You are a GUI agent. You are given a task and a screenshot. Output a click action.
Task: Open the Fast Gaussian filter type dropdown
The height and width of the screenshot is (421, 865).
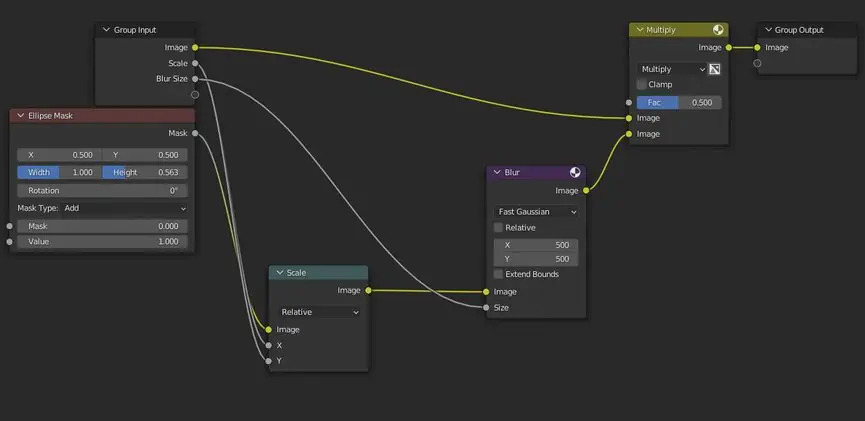click(536, 212)
